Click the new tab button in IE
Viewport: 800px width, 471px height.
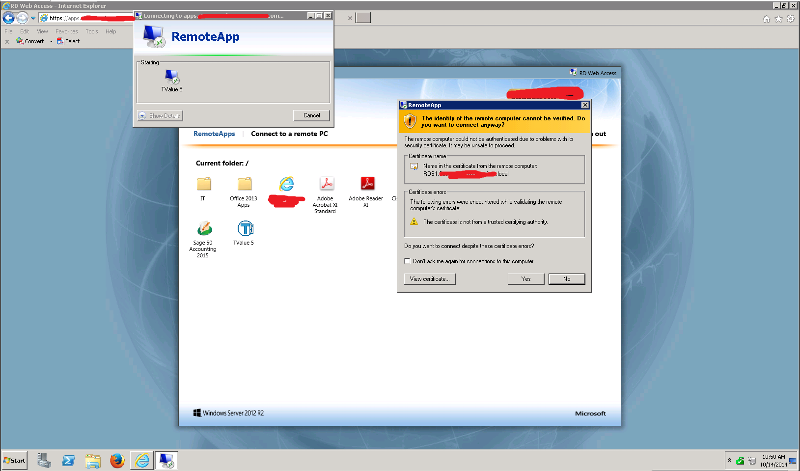(x=363, y=18)
